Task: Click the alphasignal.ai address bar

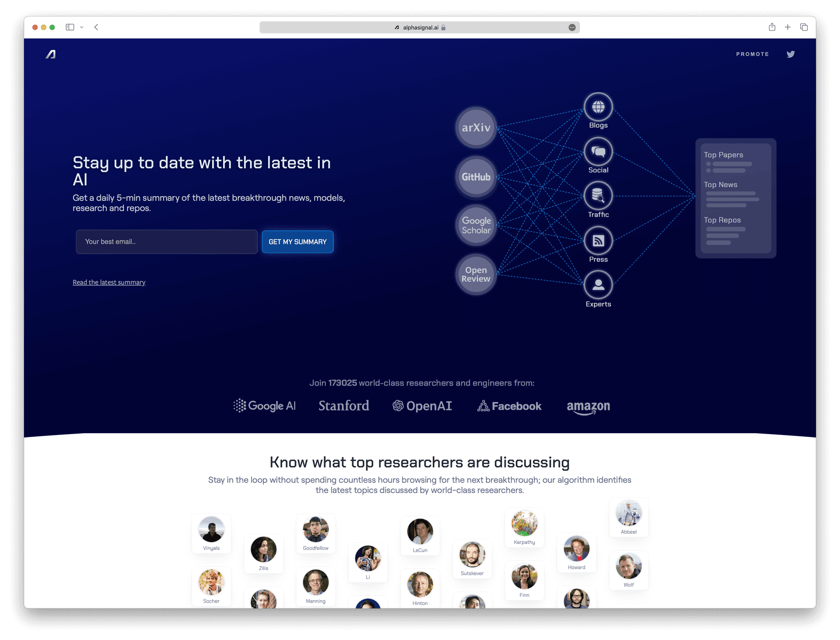Action: click(420, 27)
